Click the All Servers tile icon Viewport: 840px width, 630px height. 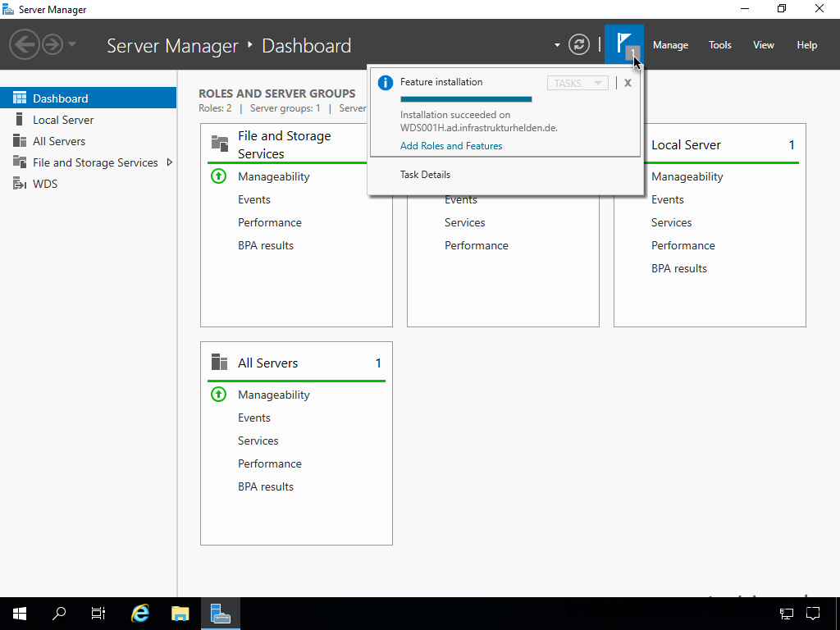220,362
